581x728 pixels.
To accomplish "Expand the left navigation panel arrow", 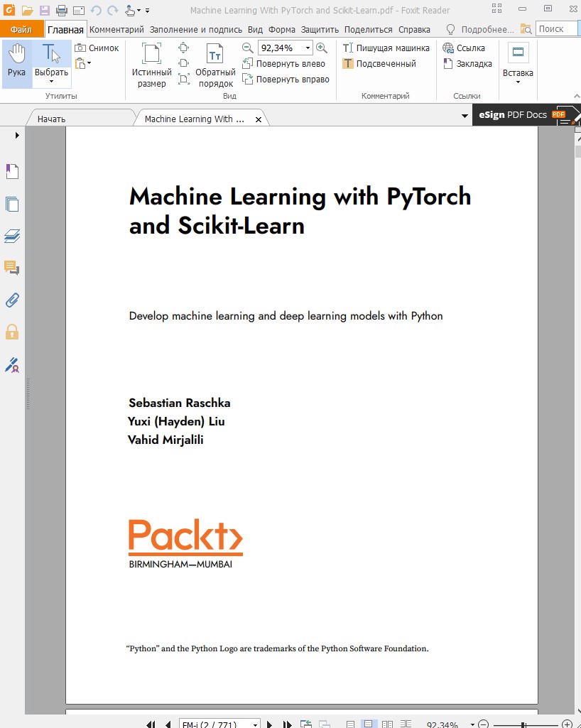I will tap(17, 135).
